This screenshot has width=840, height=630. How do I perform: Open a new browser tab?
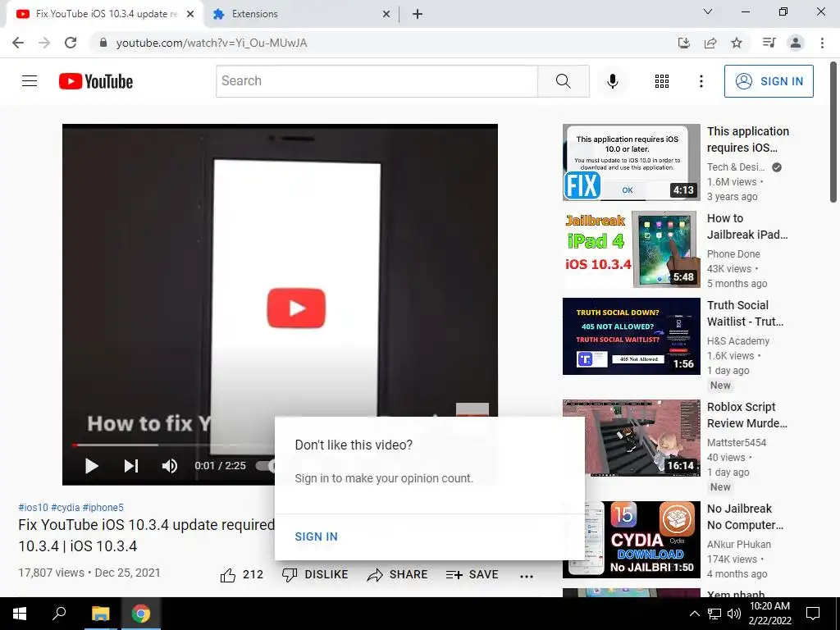coord(418,15)
